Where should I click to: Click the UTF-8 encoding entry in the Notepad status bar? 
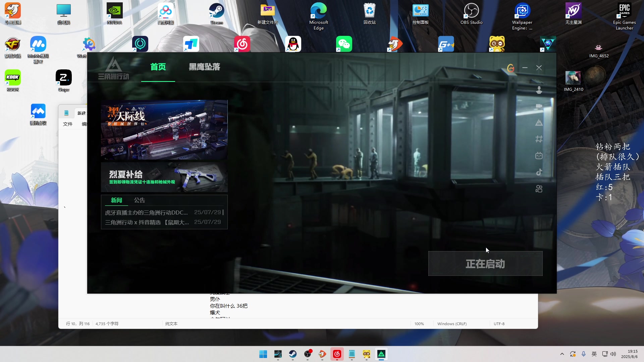(x=499, y=324)
